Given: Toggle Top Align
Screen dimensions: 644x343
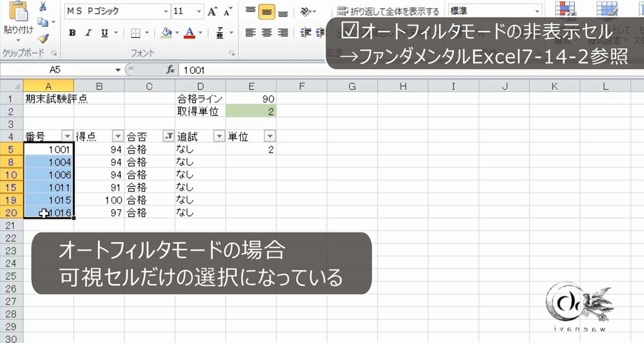Looking at the screenshot, I should [x=250, y=11].
